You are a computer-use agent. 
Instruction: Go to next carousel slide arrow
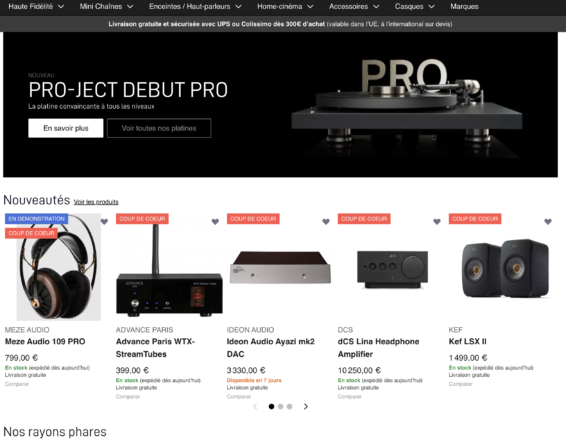[x=306, y=406]
